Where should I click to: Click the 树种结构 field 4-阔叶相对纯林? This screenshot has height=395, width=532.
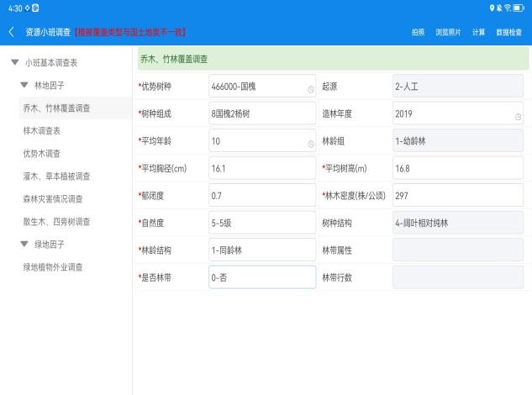pos(458,223)
